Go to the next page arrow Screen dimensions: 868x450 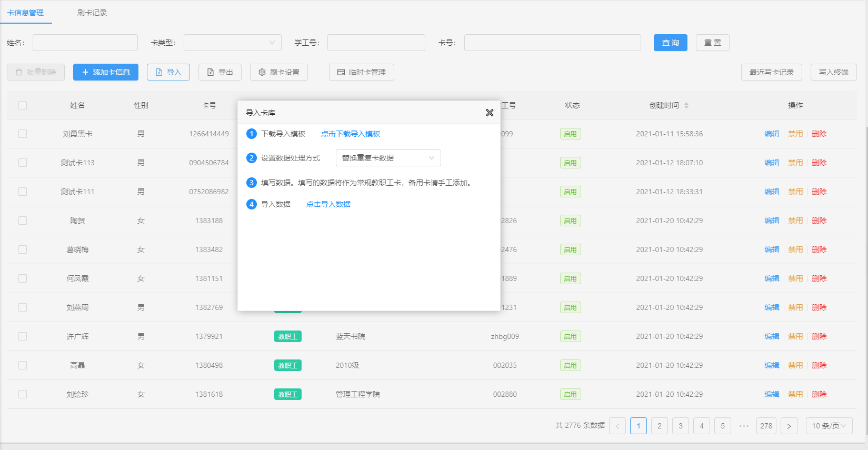(x=789, y=426)
